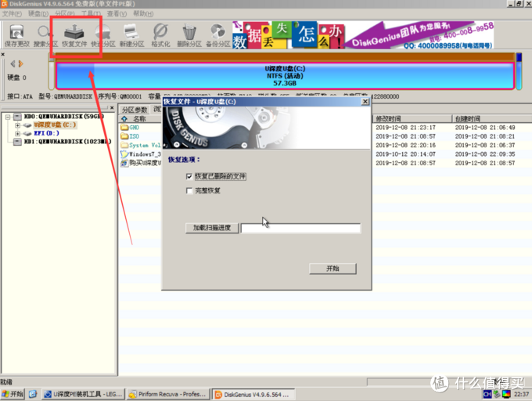Close the disk tree side panel
Image resolution: width=532 pixels, height=401 pixels.
112,107
